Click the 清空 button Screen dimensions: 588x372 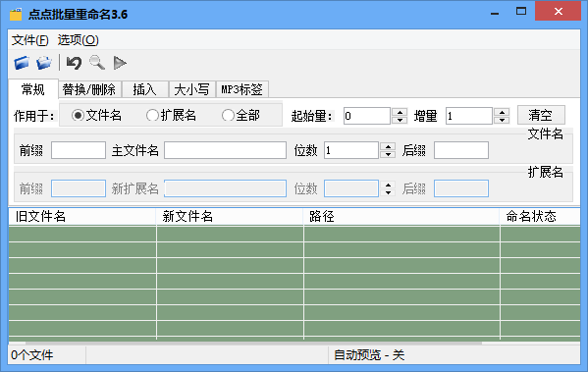[541, 115]
